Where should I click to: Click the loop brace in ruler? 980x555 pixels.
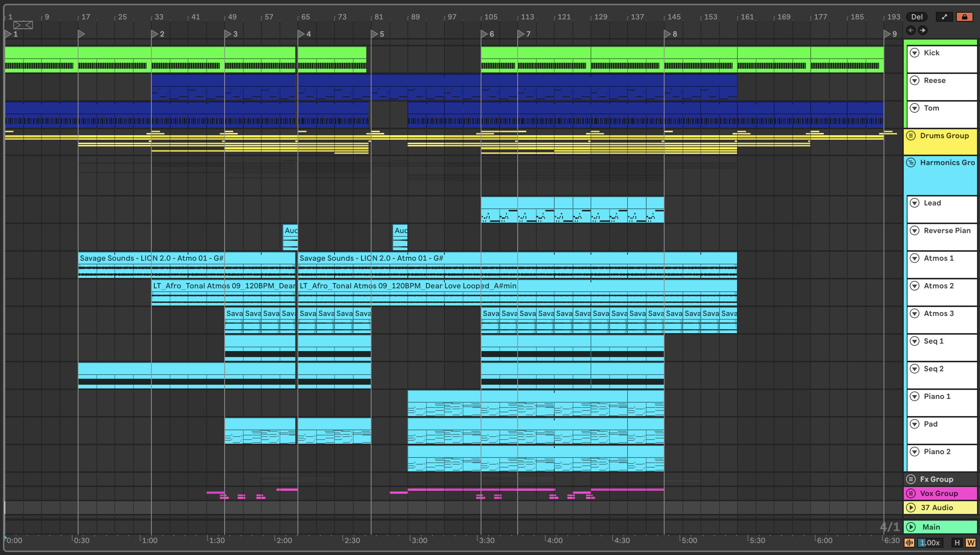23,25
